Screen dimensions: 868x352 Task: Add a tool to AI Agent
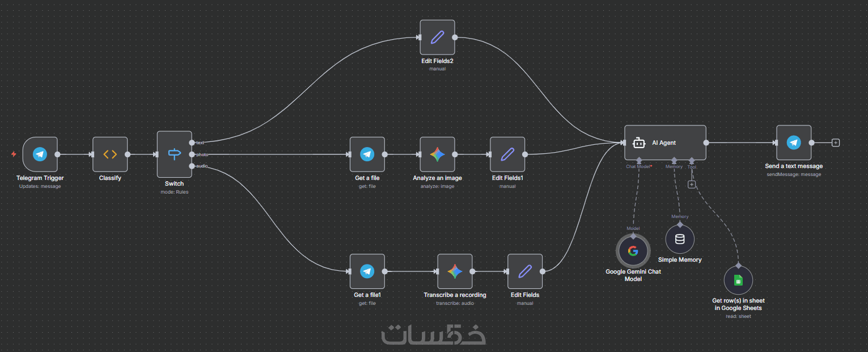coord(691,184)
